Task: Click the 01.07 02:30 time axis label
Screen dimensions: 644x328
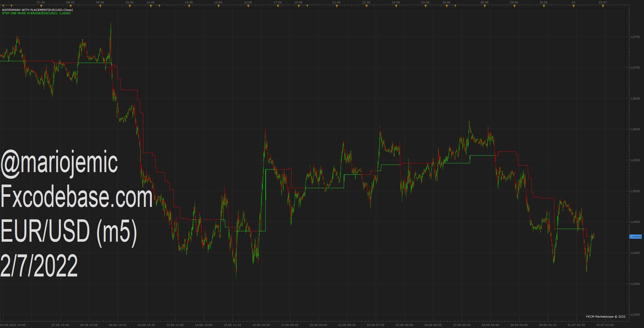Action: [x=577, y=325]
